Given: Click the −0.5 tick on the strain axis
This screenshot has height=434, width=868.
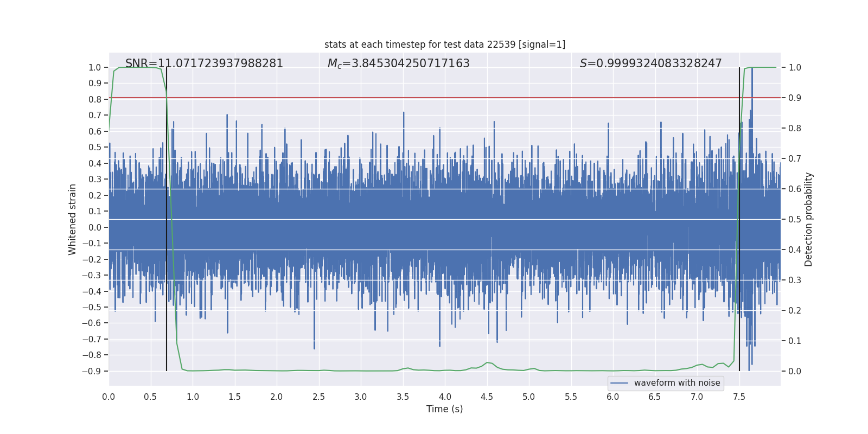Looking at the screenshot, I should (x=92, y=307).
